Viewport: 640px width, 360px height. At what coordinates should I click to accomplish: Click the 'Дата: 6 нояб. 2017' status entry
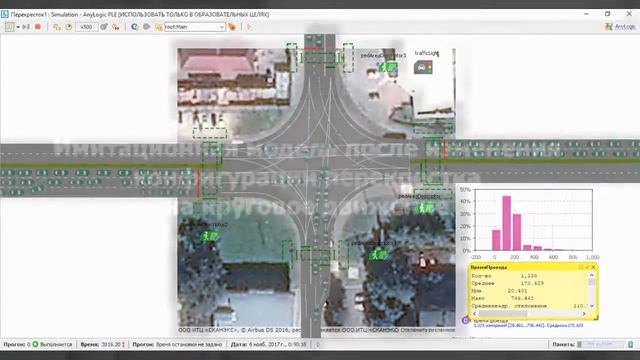pos(268,344)
